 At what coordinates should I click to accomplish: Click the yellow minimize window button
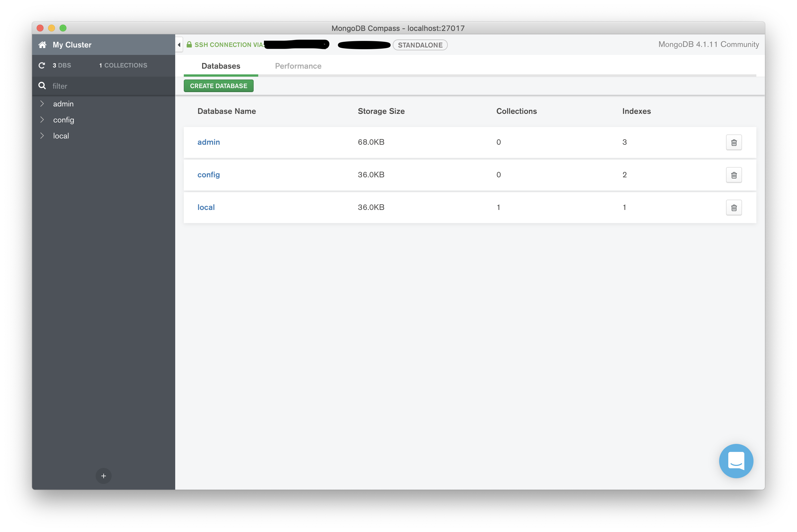(x=51, y=28)
